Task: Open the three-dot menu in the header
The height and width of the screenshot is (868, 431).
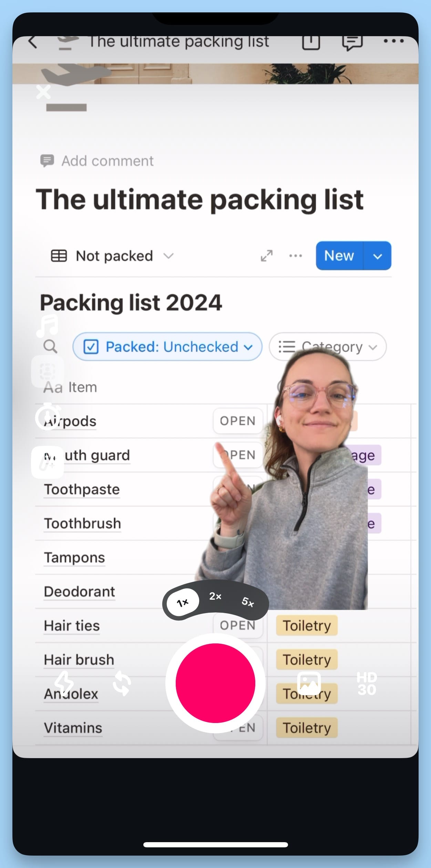Action: (394, 41)
